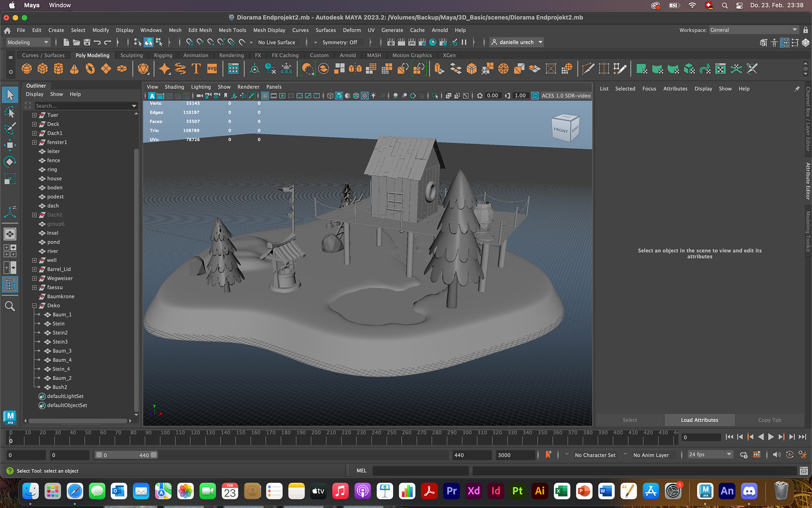Switch to the Sculpting shelf tab
812x508 pixels.
click(132, 55)
